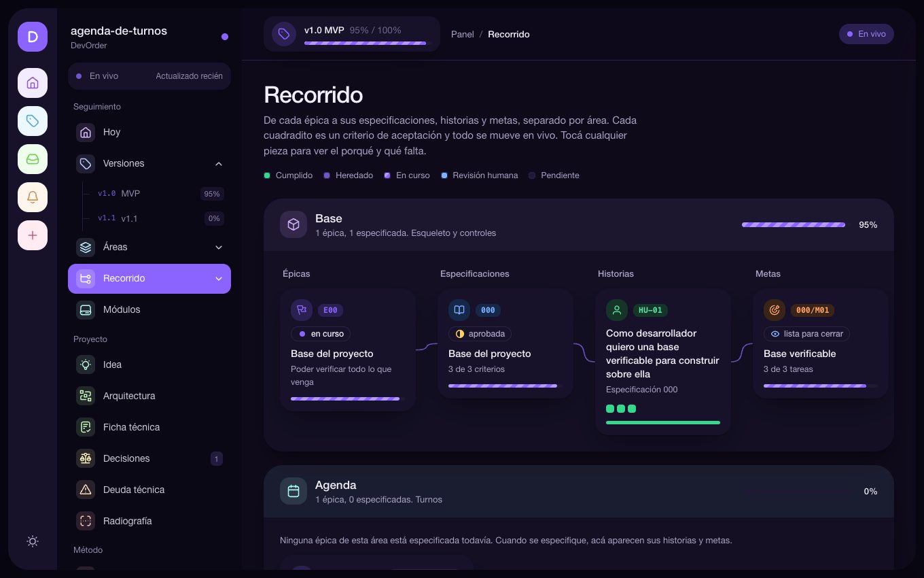Click the Base area cube icon
The height and width of the screenshot is (578, 924).
(x=294, y=224)
